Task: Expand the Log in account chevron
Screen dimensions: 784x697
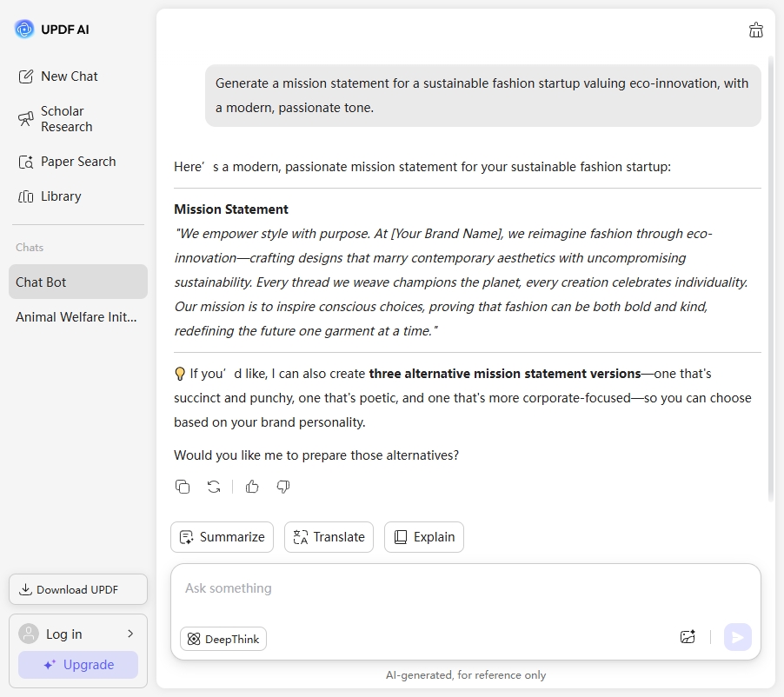Action: point(130,634)
